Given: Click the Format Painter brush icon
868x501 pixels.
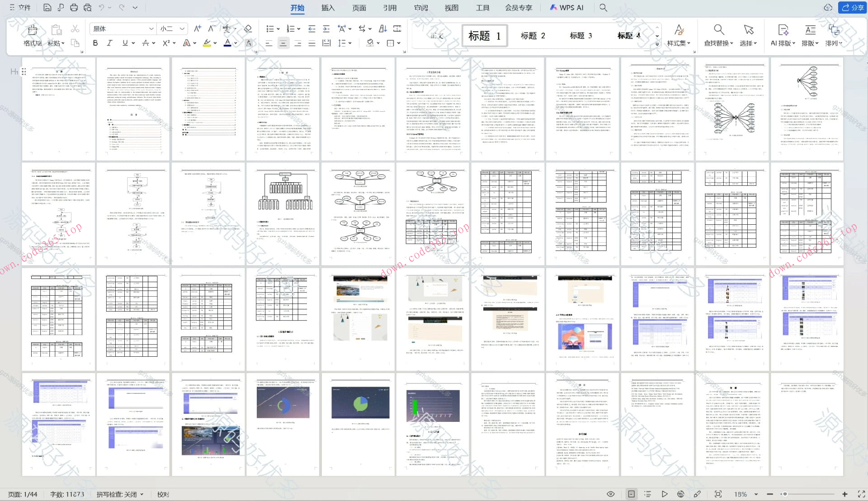Looking at the screenshot, I should pyautogui.click(x=32, y=30).
